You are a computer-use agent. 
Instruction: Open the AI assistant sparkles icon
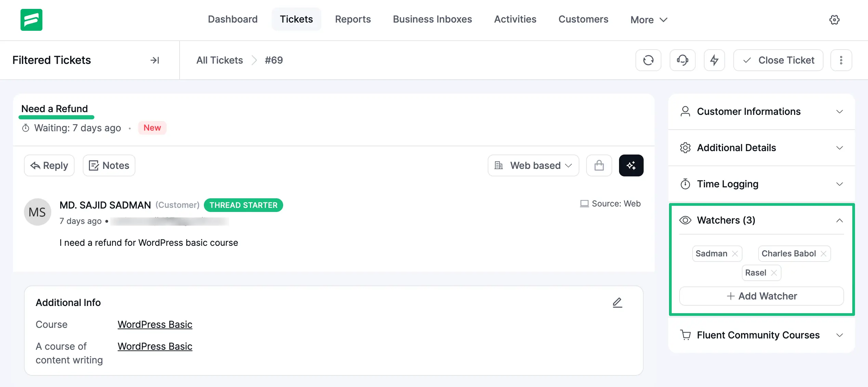coord(631,165)
